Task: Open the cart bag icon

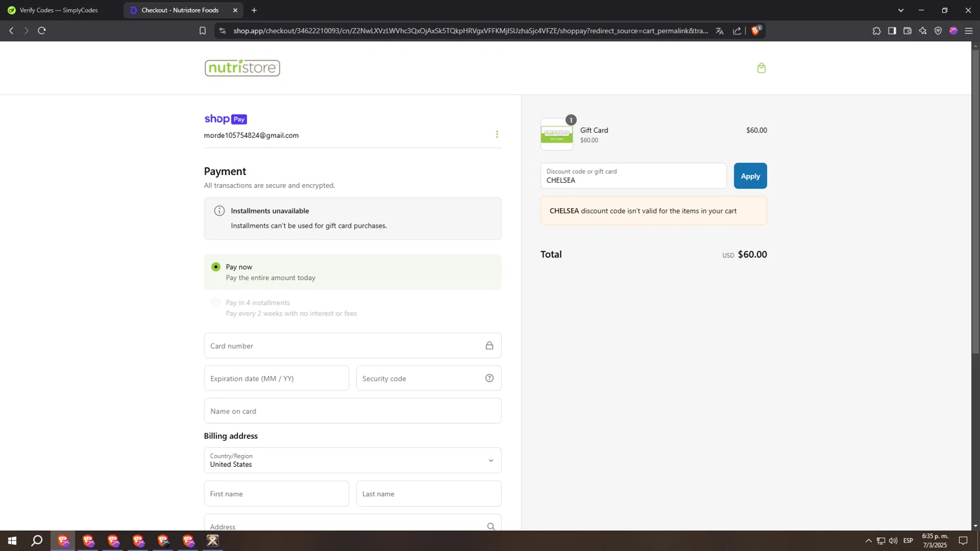Action: click(761, 68)
